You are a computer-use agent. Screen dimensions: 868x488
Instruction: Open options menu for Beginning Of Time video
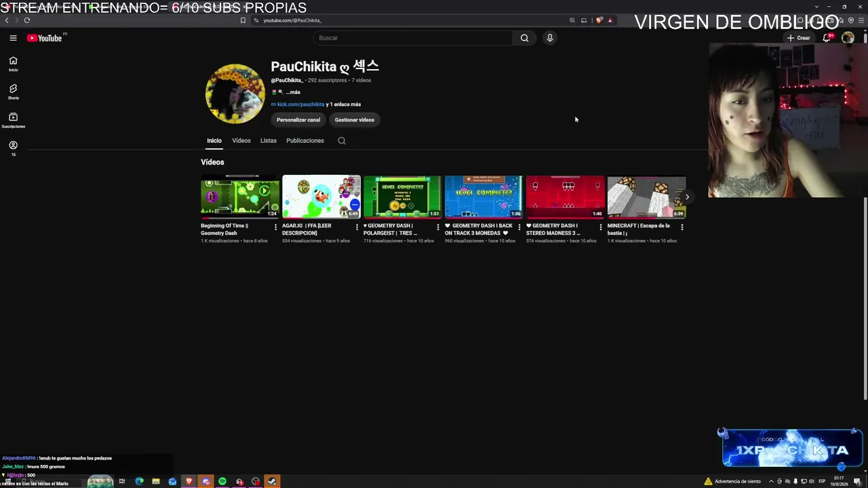coord(275,227)
